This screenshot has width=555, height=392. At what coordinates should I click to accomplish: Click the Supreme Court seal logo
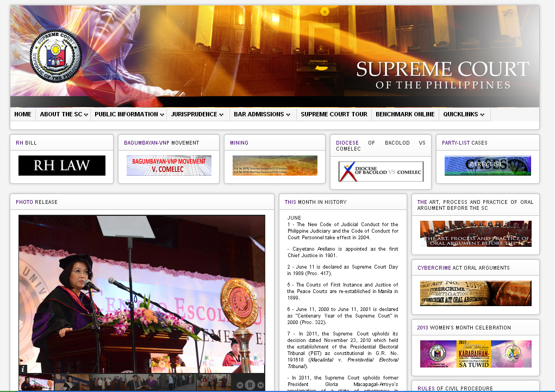point(56,56)
